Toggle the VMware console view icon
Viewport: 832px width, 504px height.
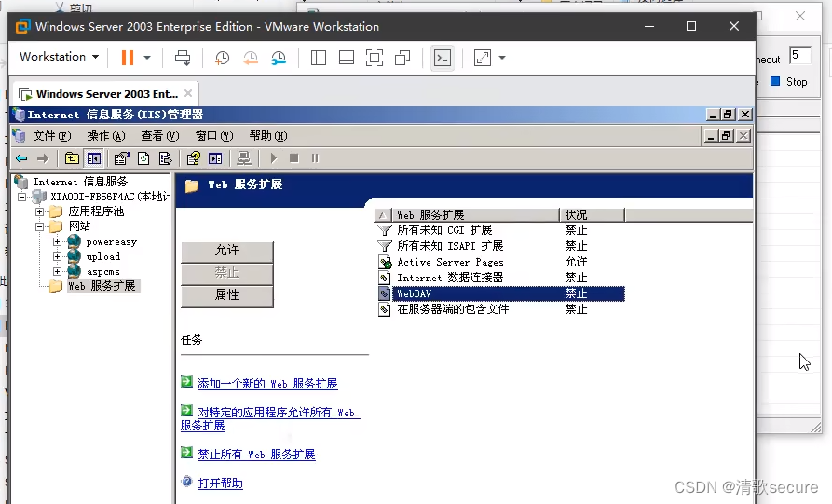coord(443,58)
